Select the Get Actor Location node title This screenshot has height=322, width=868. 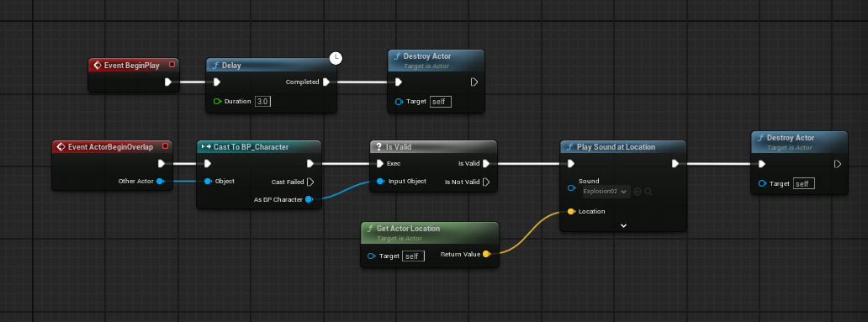(409, 229)
